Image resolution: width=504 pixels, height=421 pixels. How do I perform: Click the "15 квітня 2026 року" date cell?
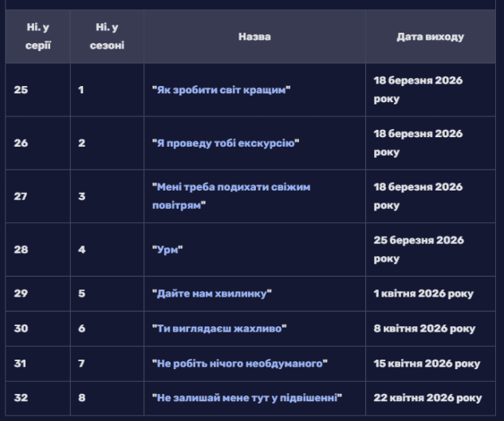click(x=427, y=364)
